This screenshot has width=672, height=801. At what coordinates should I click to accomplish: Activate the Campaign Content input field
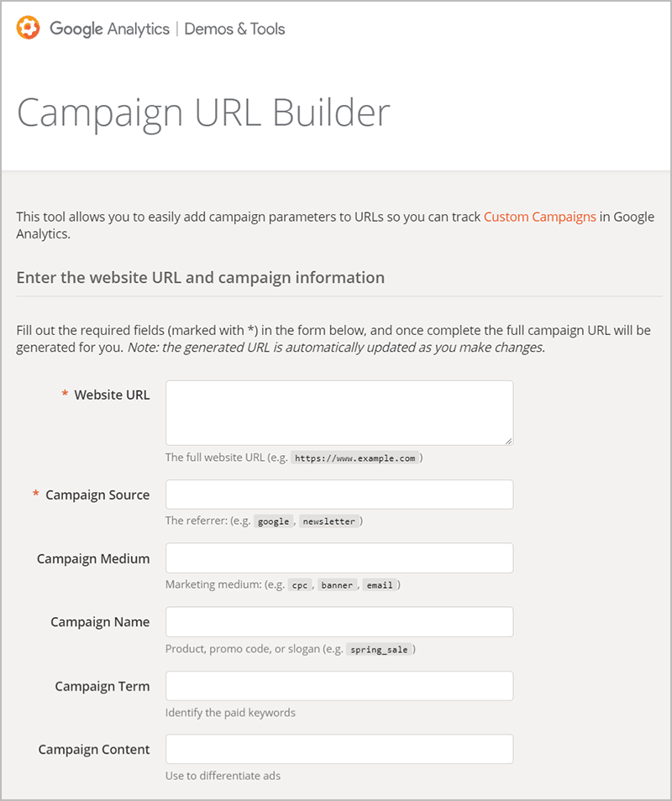click(339, 750)
